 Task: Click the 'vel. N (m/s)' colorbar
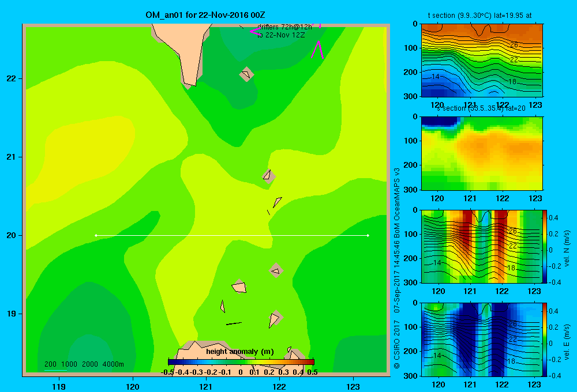coord(545,246)
